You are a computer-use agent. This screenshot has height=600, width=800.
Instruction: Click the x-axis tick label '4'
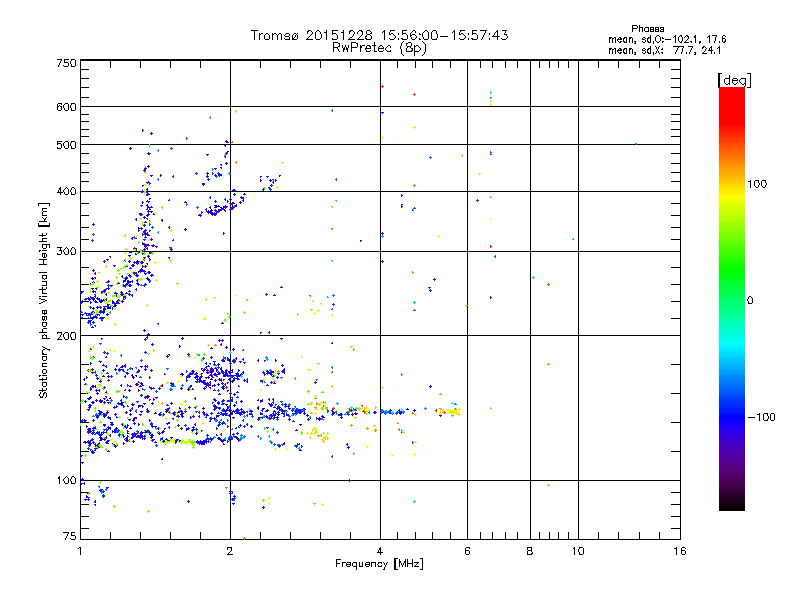pyautogui.click(x=380, y=551)
